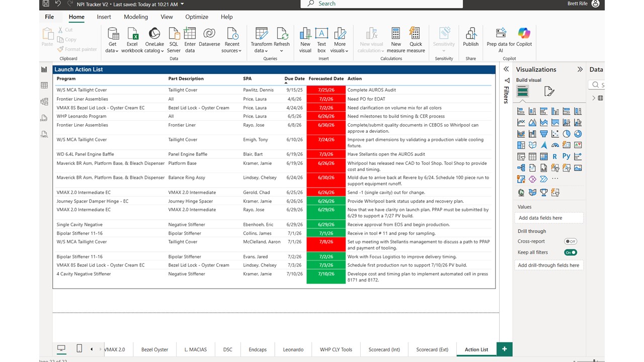Open Table view in left sidebar
Screen dimensions: 644x362
(44, 85)
